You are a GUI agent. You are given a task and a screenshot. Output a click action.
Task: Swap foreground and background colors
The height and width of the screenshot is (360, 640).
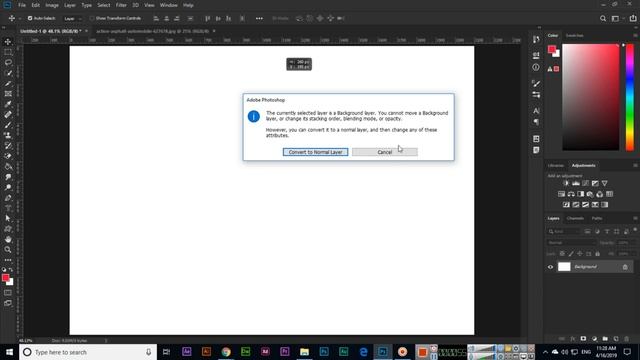11,270
